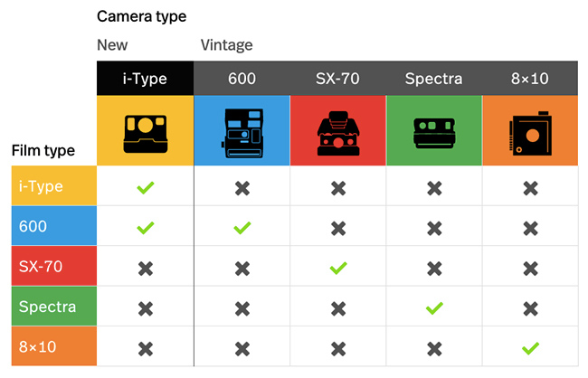Click X mark for SX-70 film, i-Type camera
This screenshot has width=588, height=378.
(x=145, y=268)
